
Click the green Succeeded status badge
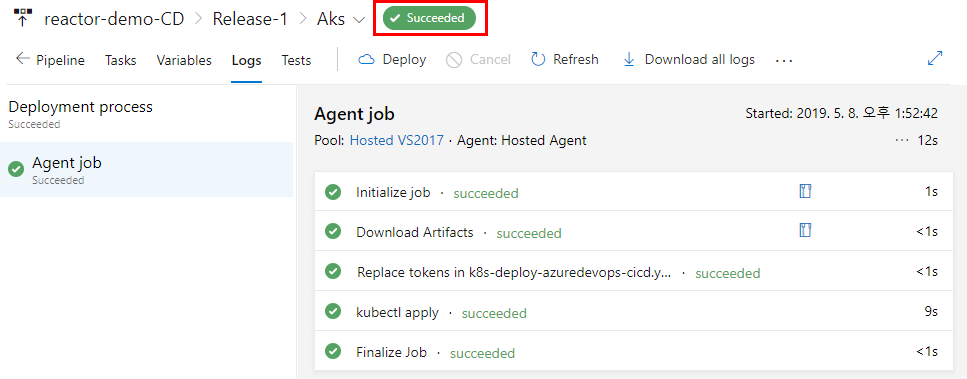click(429, 18)
